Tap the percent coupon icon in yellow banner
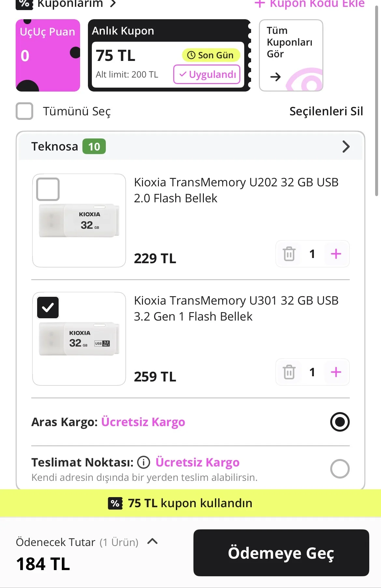The width and height of the screenshot is (381, 588). point(115,503)
